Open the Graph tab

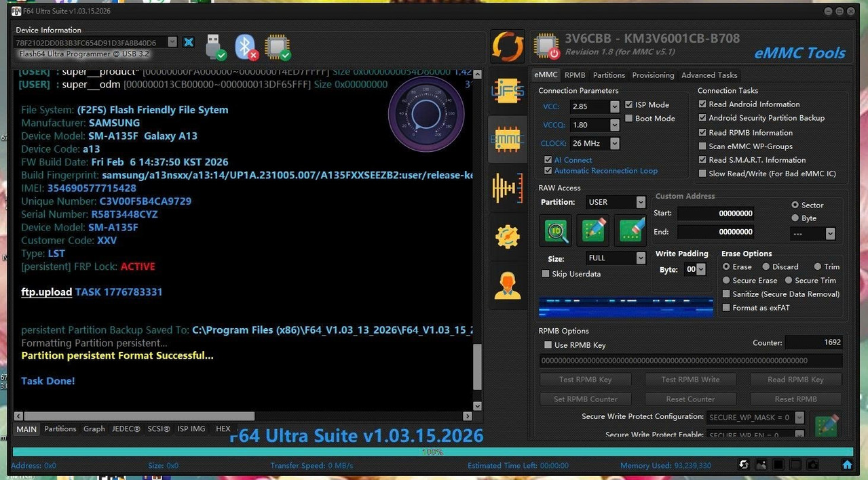pyautogui.click(x=94, y=429)
